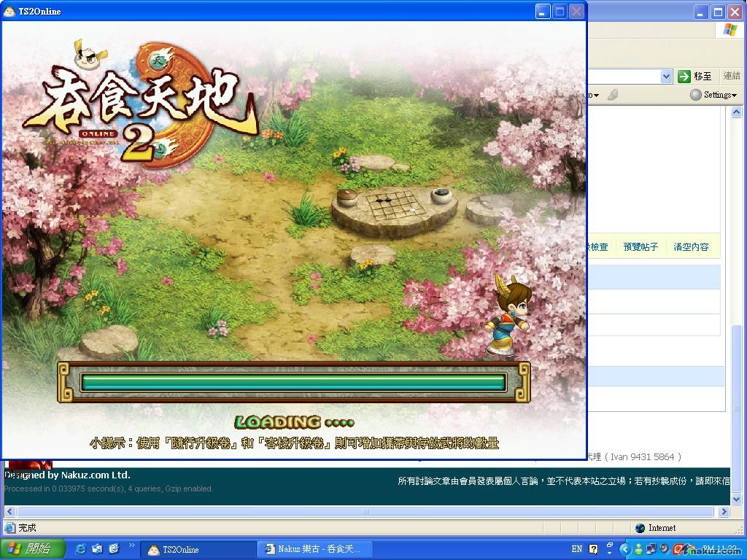
Task: Show hidden tray icons with the round arrow
Action: 625,549
